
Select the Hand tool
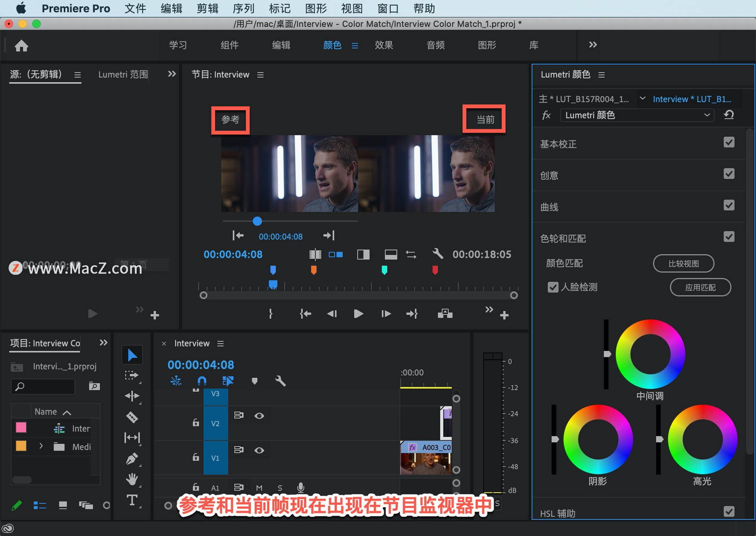[132, 479]
